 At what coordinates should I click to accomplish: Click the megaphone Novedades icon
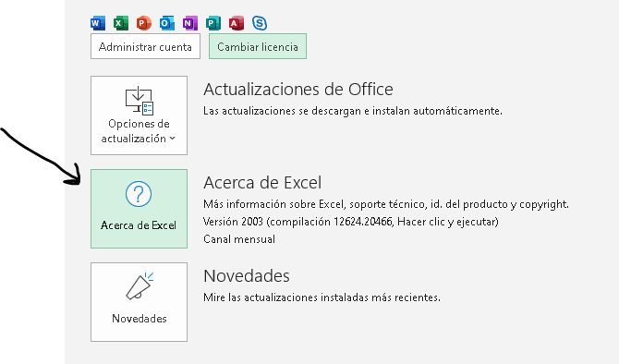(140, 286)
